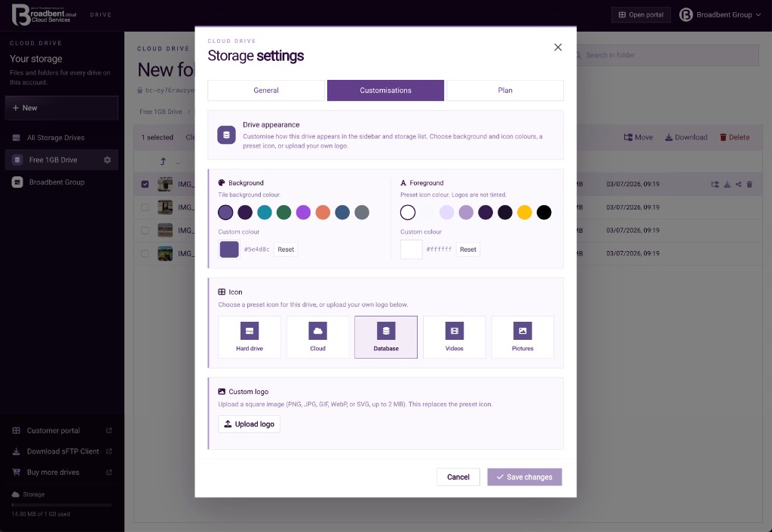Reset the background custom colour
772x532 pixels.
(x=286, y=249)
